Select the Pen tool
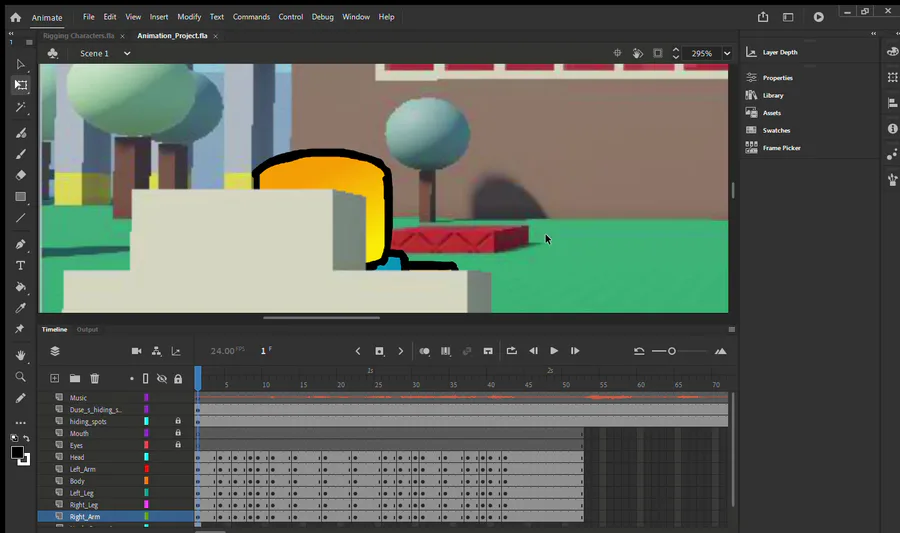 pos(21,244)
